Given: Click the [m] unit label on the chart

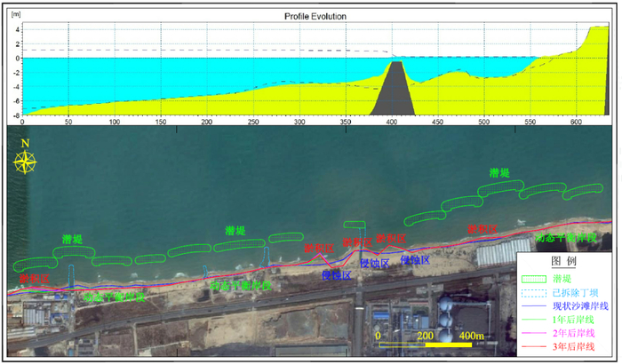Looking at the screenshot, I should click(12, 17).
